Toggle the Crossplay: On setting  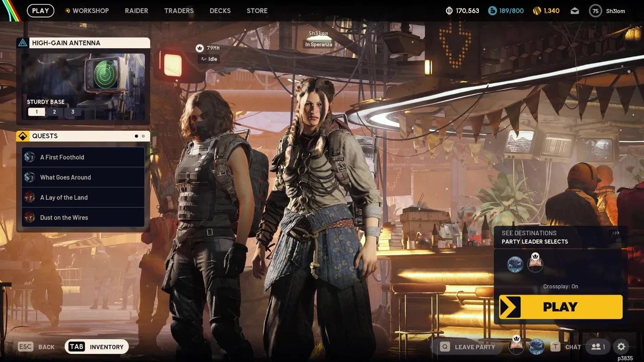click(560, 287)
